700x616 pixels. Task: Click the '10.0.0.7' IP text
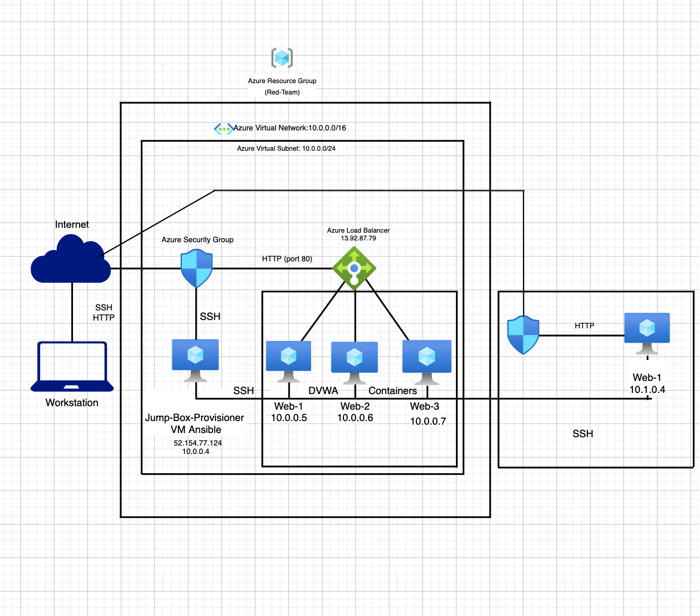(x=428, y=422)
